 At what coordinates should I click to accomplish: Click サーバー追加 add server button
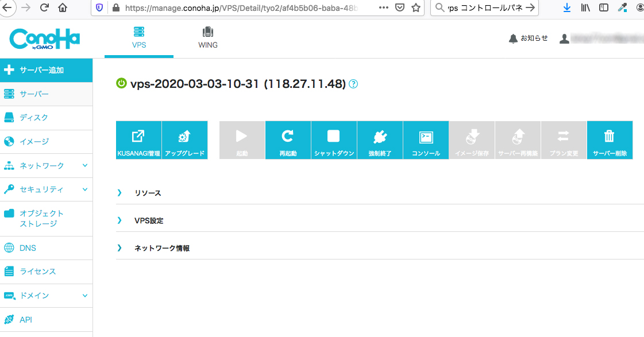[46, 70]
